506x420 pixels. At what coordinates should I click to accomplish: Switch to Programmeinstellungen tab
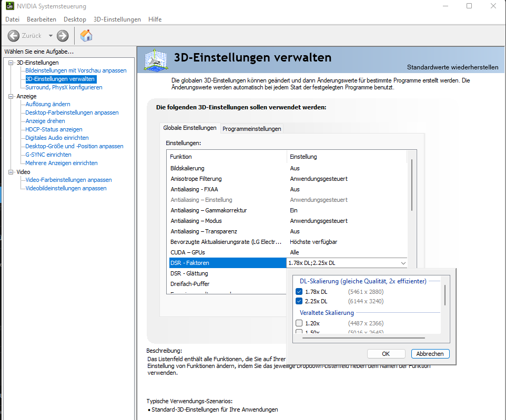pyautogui.click(x=252, y=129)
